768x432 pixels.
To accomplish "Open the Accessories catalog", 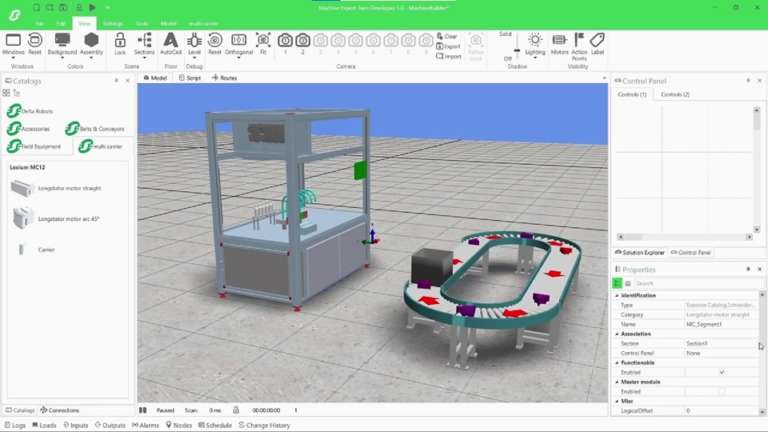I will coord(28,129).
